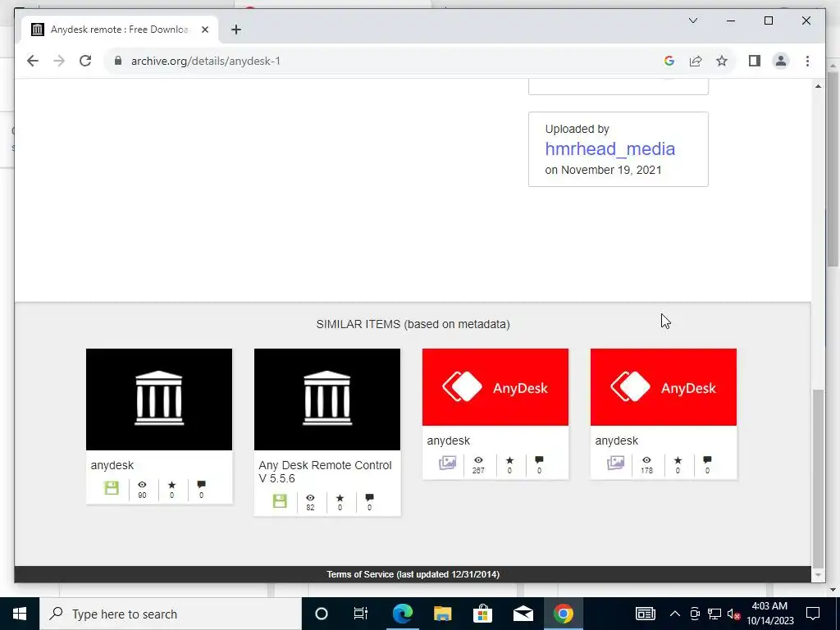Select the Anydesk remote browser tab
Viewport: 840px width, 630px height.
coord(120,30)
